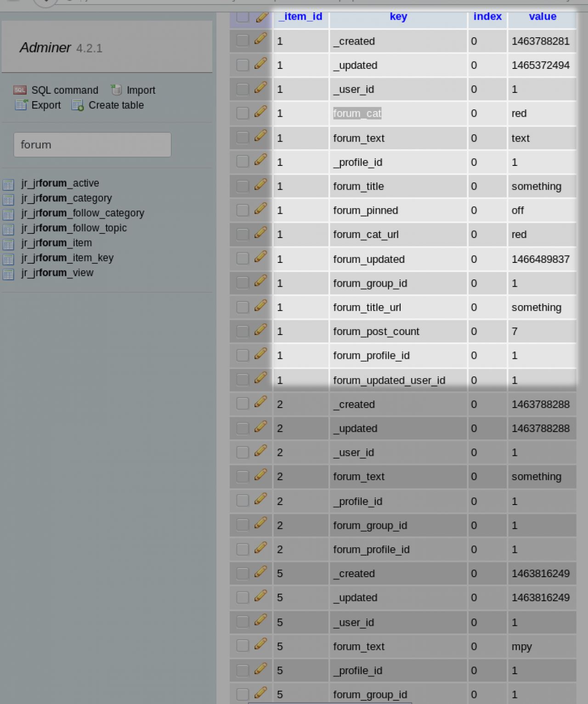Click table icon beside jr_jrforum_view

click(8, 274)
